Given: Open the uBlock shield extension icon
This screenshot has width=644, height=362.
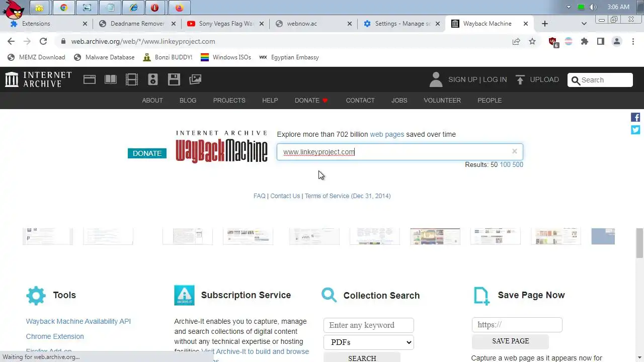Looking at the screenshot, I should [553, 42].
